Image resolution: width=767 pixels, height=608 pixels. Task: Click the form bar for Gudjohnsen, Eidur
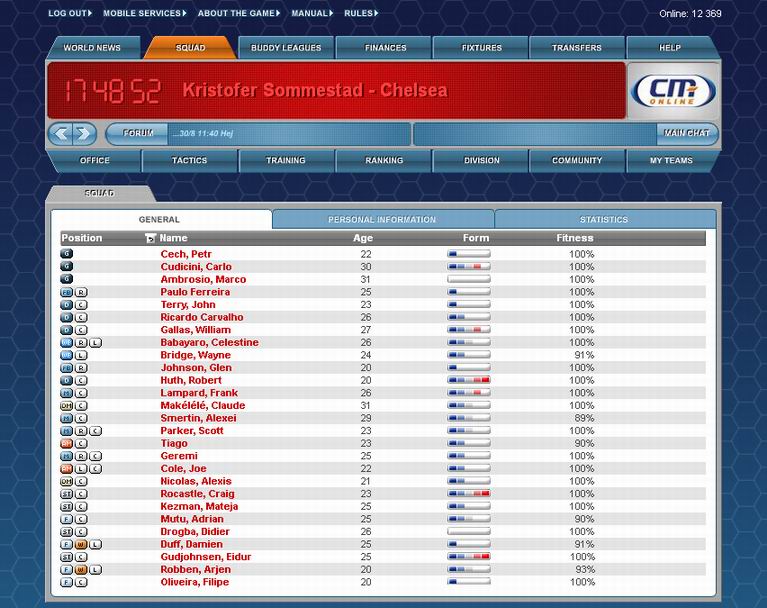click(469, 557)
